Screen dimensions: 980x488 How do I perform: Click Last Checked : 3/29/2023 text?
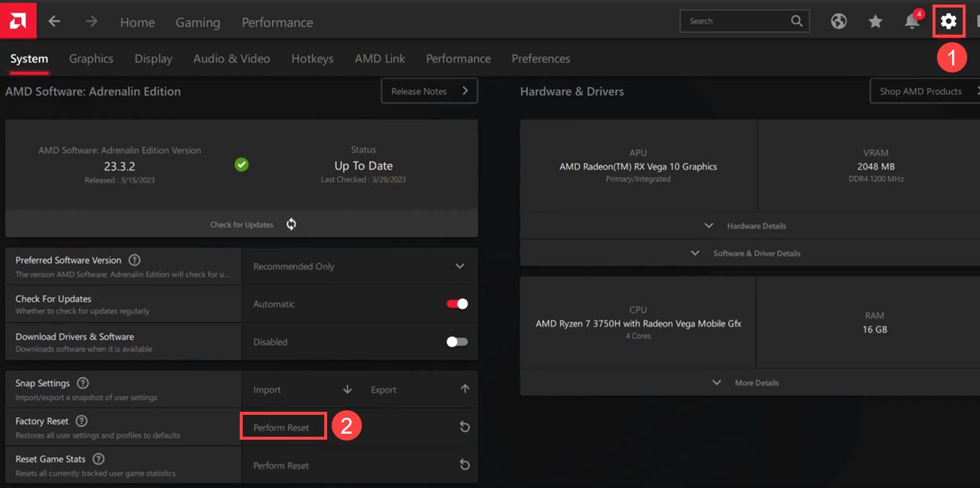(363, 180)
